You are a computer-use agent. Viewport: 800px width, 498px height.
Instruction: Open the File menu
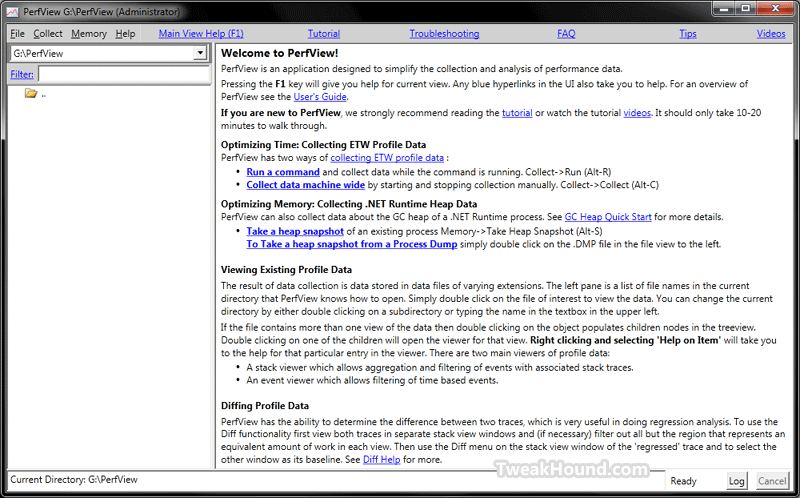pyautogui.click(x=17, y=34)
